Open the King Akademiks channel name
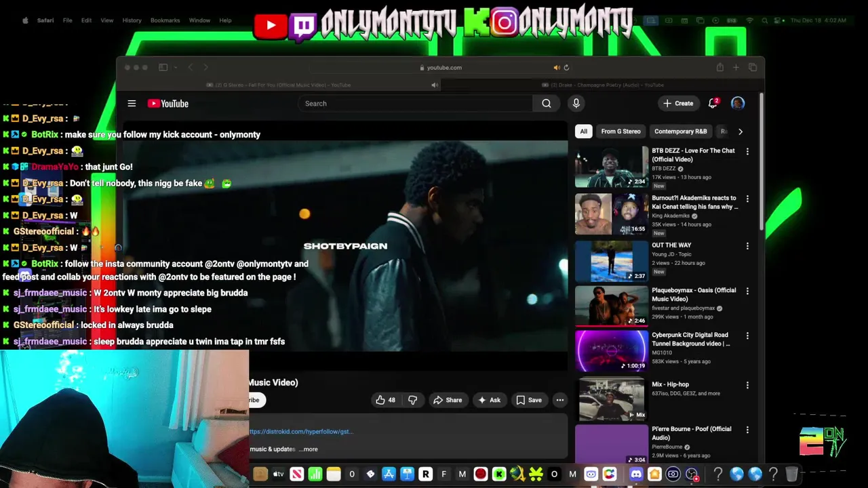Image resolution: width=868 pixels, height=488 pixels. 671,216
